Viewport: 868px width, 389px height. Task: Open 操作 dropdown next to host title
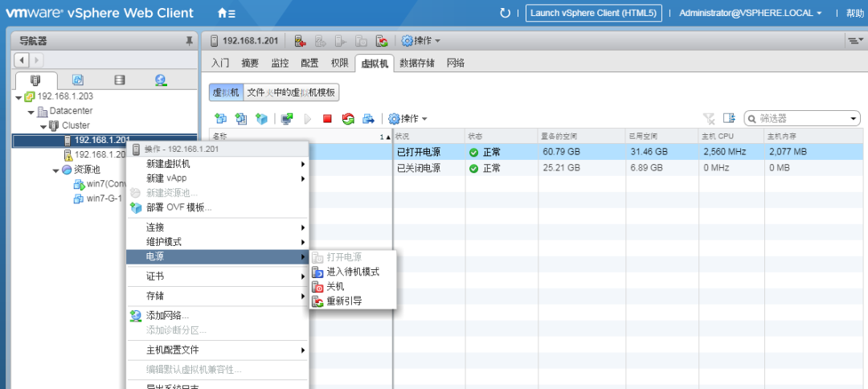click(x=420, y=40)
